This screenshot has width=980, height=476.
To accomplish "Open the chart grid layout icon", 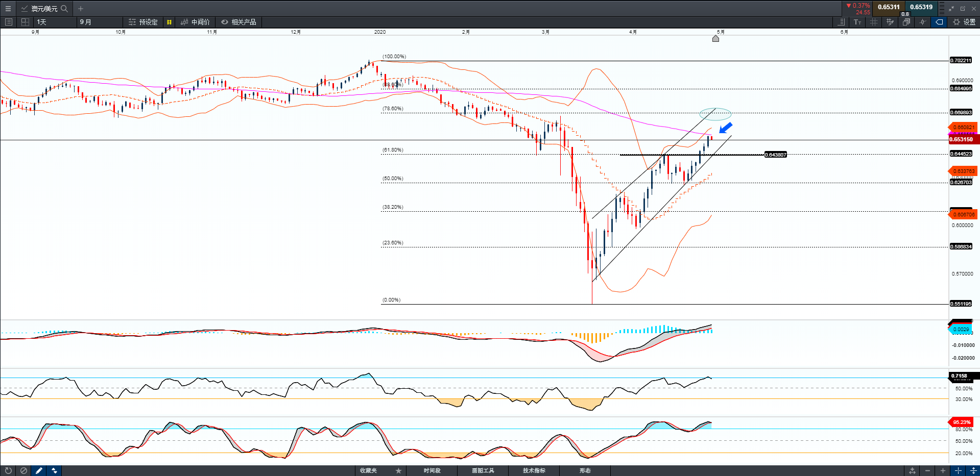I will 25,22.
